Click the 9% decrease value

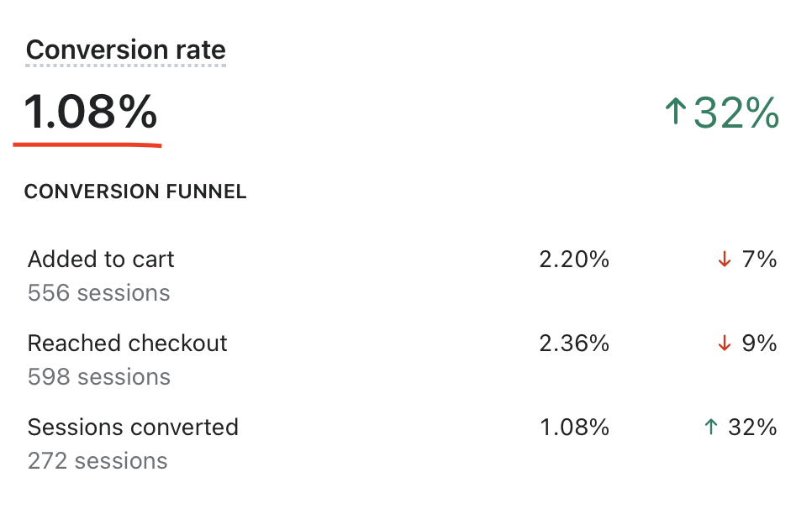(x=759, y=343)
